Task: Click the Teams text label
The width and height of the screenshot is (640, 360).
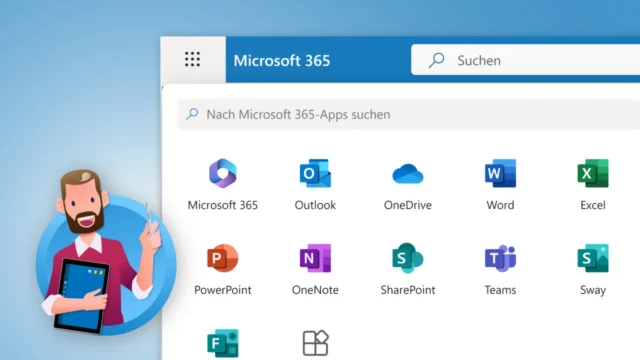Action: click(x=500, y=290)
